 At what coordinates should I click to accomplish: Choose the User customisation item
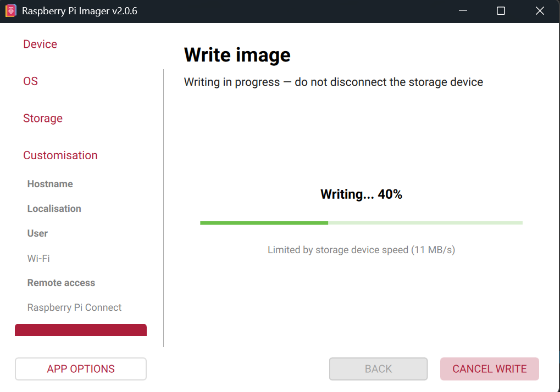pyautogui.click(x=37, y=233)
